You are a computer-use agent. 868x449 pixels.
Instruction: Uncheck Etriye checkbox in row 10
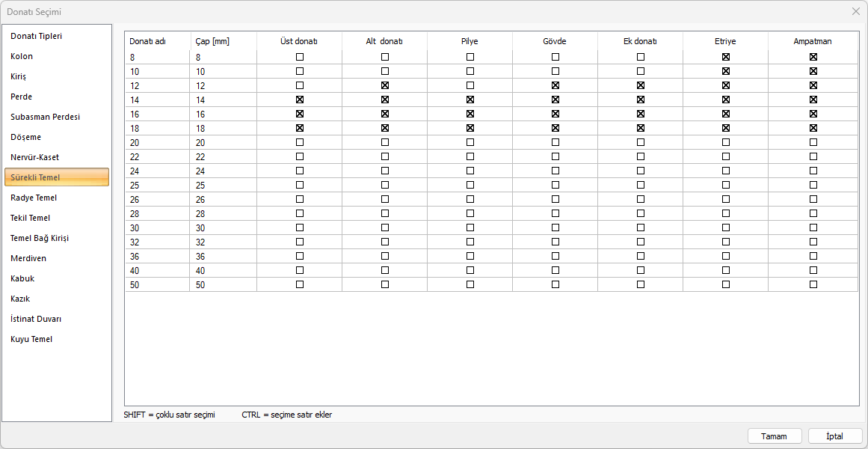(725, 71)
